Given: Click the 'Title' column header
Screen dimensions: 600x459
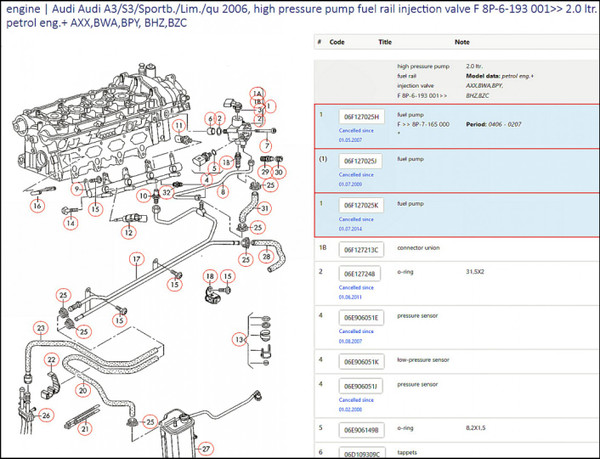Looking at the screenshot, I should pyautogui.click(x=386, y=43).
